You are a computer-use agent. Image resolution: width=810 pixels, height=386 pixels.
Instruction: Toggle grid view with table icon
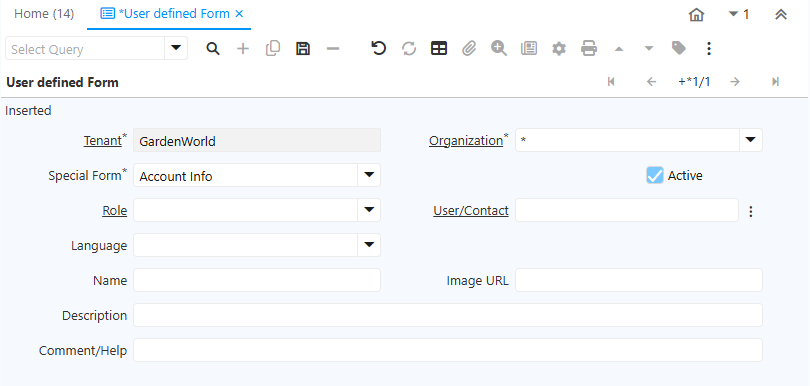(439, 49)
